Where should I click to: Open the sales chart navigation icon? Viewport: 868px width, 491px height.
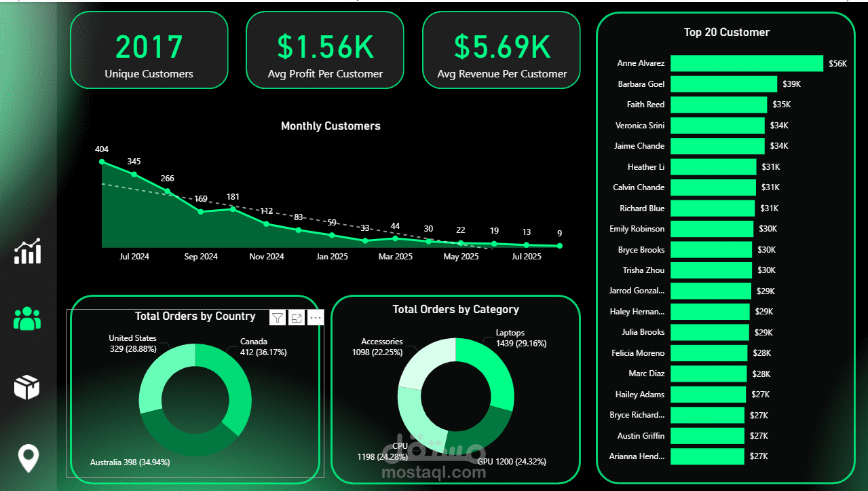click(x=28, y=251)
